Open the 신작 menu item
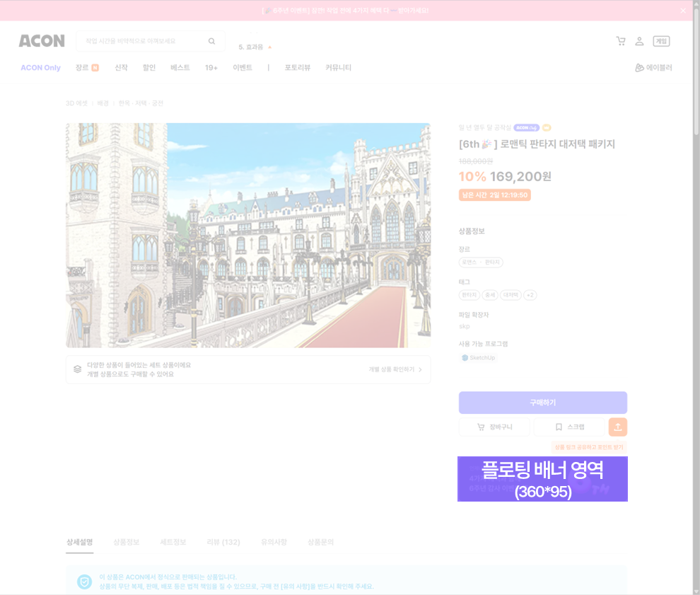 click(x=121, y=67)
